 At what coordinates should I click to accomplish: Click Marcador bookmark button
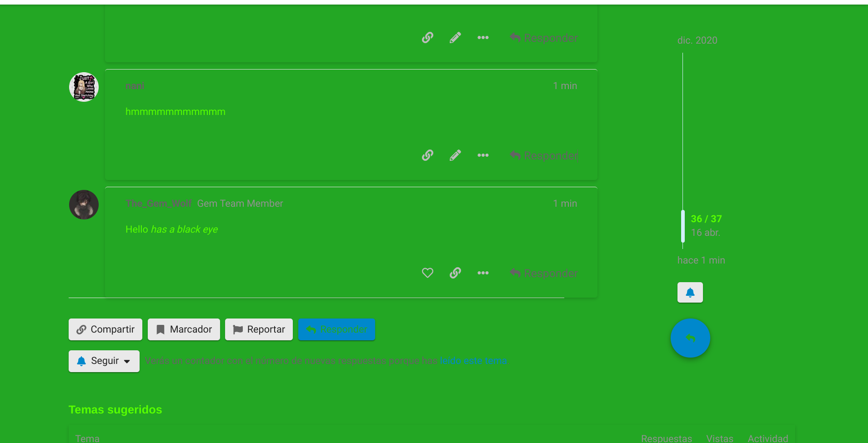184,329
